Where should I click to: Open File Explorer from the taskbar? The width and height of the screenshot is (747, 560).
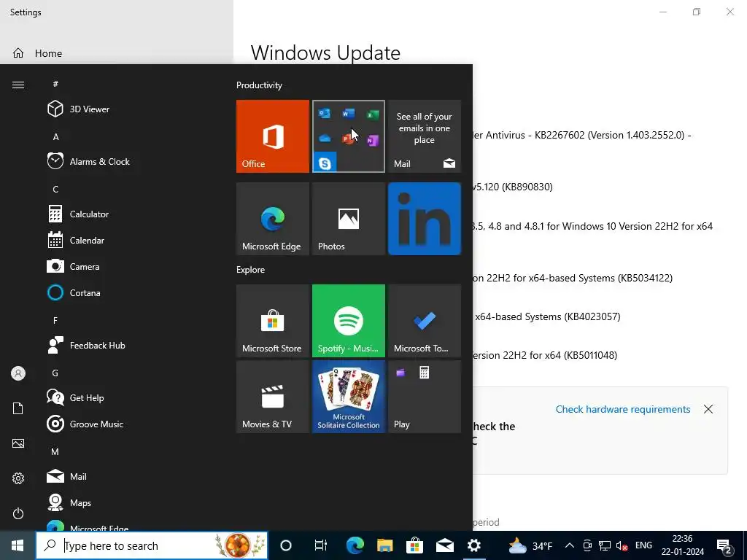point(385,545)
